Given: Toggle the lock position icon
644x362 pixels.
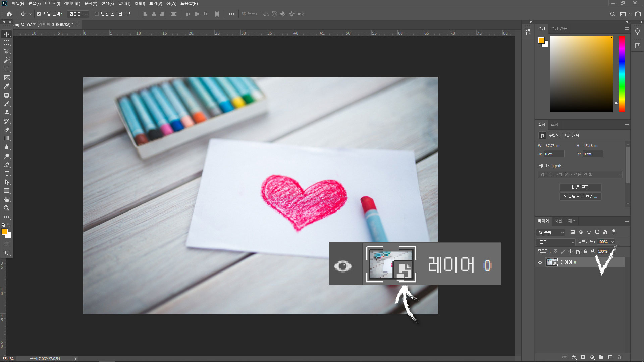Looking at the screenshot, I should tap(570, 251).
